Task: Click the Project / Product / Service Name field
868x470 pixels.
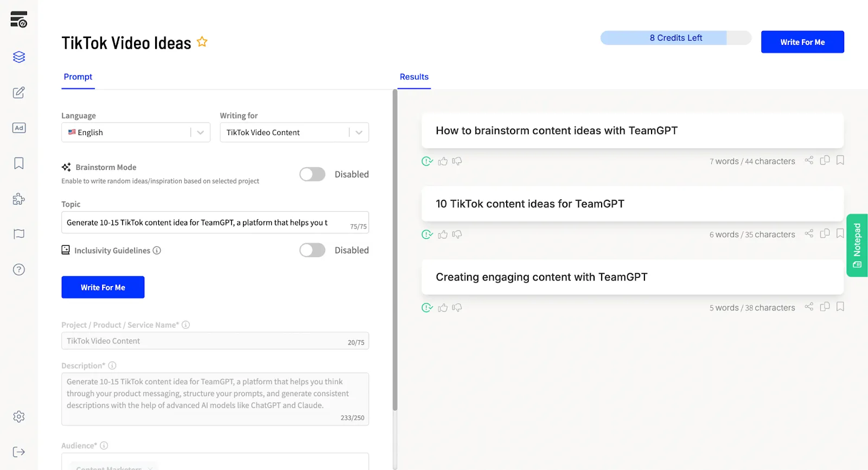Action: 215,341
